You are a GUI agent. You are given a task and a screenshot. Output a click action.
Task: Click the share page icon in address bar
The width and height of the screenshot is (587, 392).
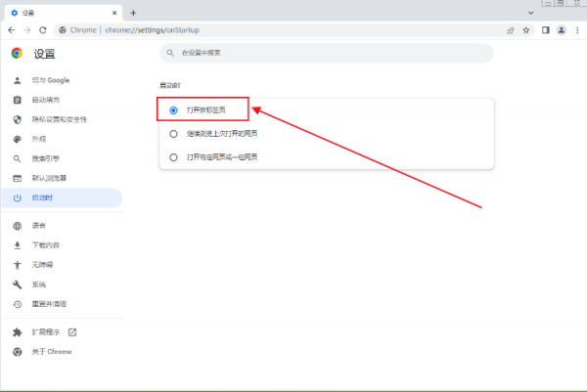click(x=511, y=30)
